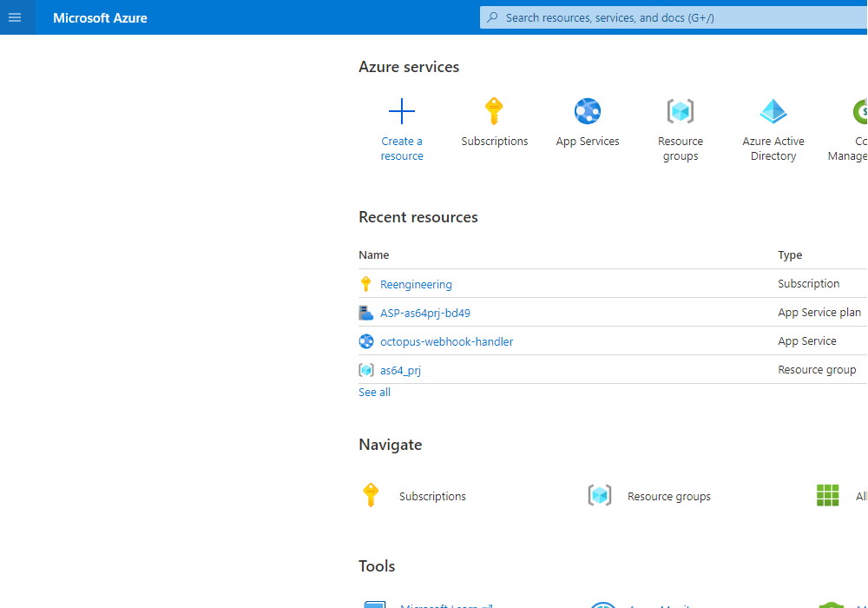This screenshot has height=608, width=868.
Task: Click Resource groups label in Navigate section
Action: pos(668,496)
